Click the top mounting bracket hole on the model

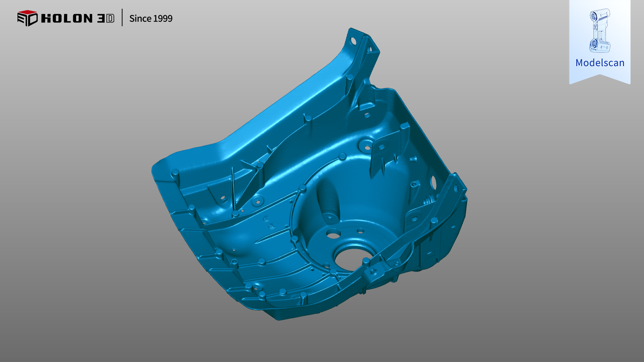click(x=353, y=41)
